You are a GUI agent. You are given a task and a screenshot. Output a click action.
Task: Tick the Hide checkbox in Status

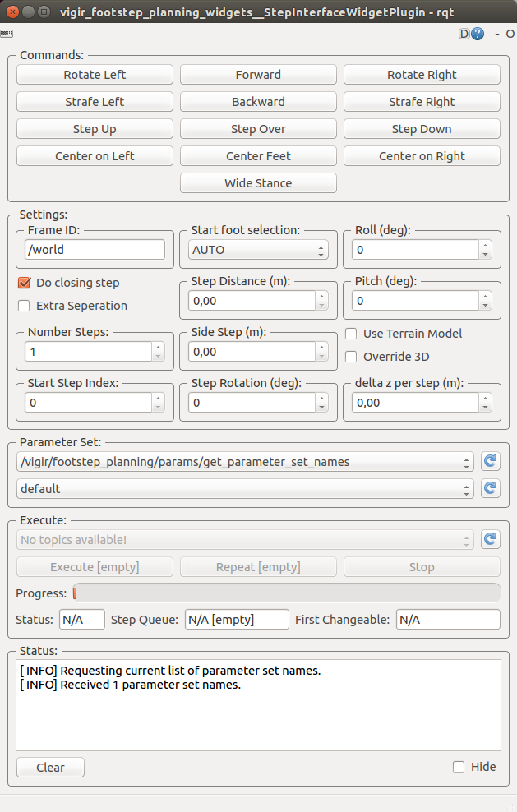(x=459, y=767)
